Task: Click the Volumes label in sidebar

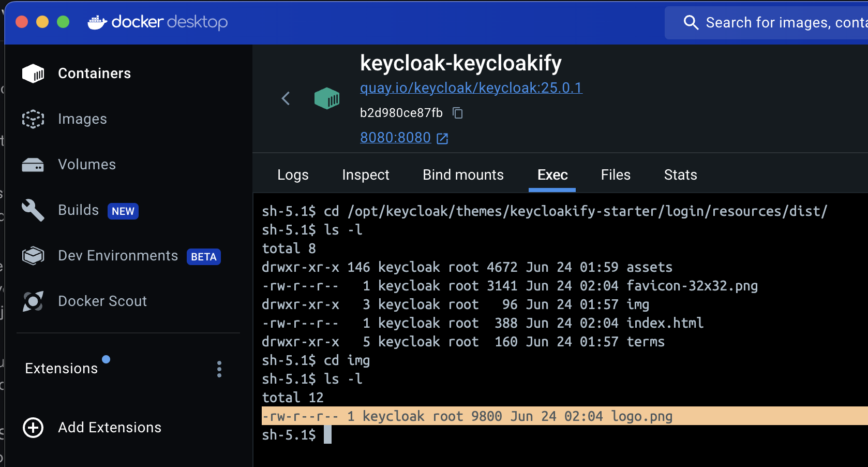Action: tap(87, 165)
